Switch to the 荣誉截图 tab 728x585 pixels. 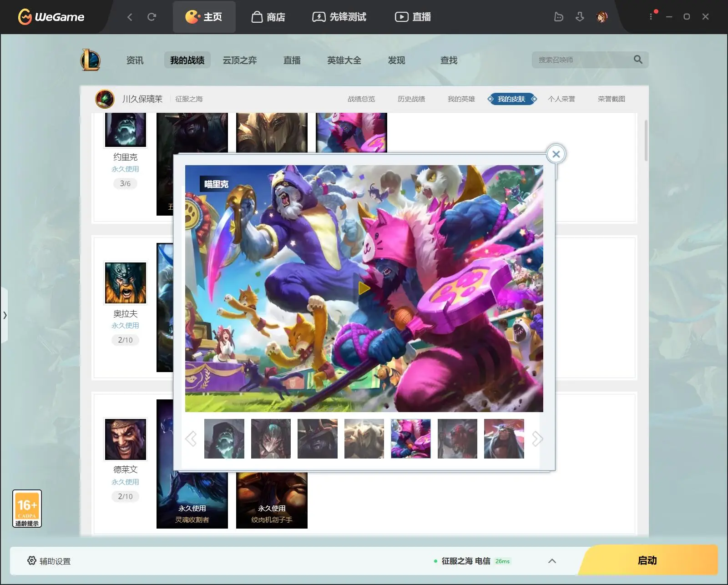tap(612, 99)
